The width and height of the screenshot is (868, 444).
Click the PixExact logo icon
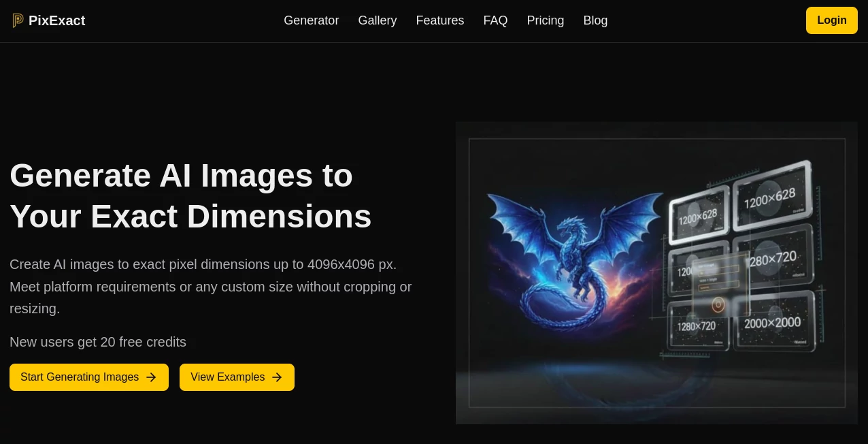(18, 20)
